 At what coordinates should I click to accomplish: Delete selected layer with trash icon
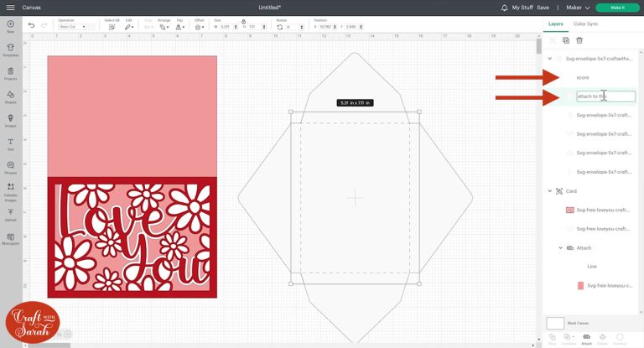tap(579, 40)
